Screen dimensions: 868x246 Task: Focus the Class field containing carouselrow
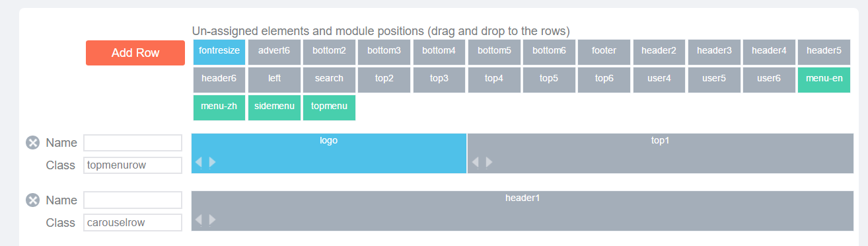(133, 223)
